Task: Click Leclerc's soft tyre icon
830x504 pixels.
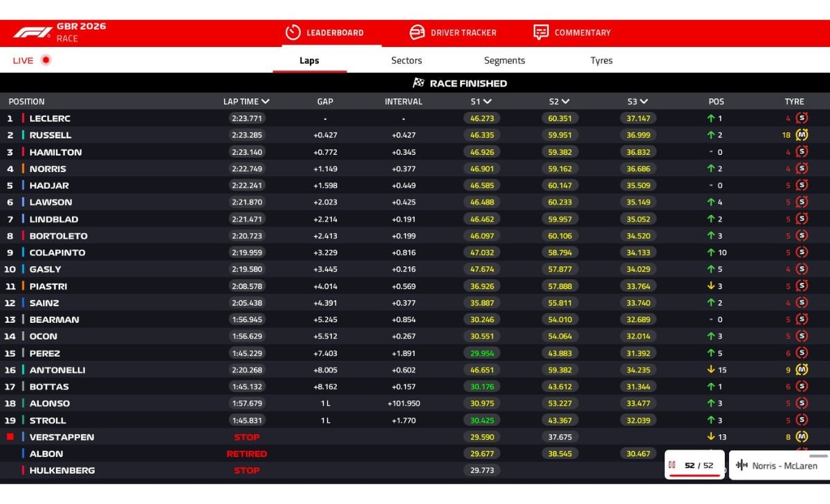Action: (802, 118)
